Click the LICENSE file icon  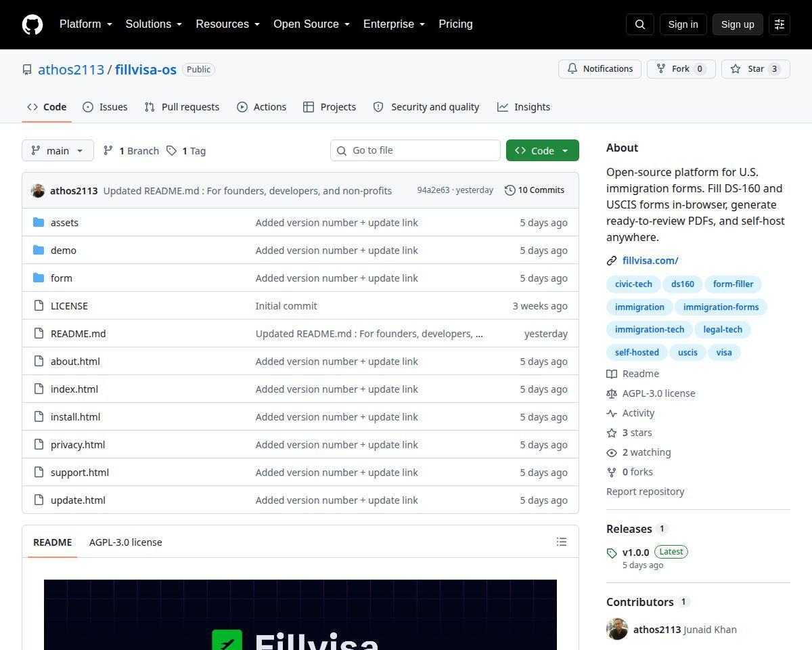pos(39,305)
